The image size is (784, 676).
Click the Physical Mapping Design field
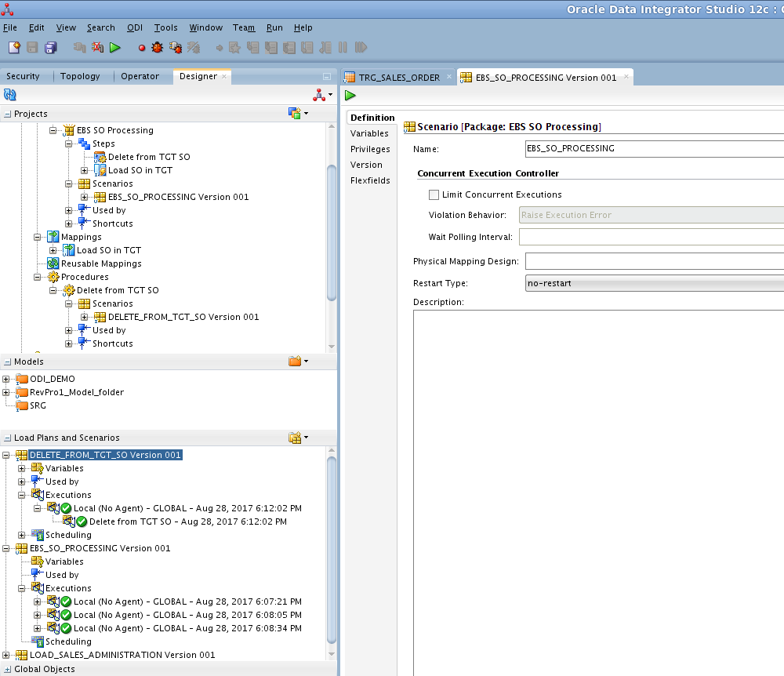click(655, 261)
